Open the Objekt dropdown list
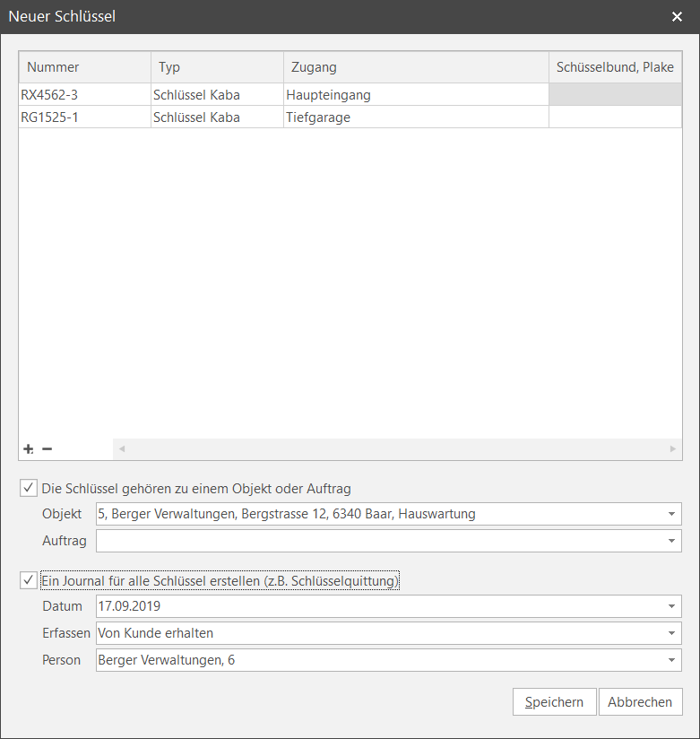This screenshot has height=739, width=700. point(671,514)
